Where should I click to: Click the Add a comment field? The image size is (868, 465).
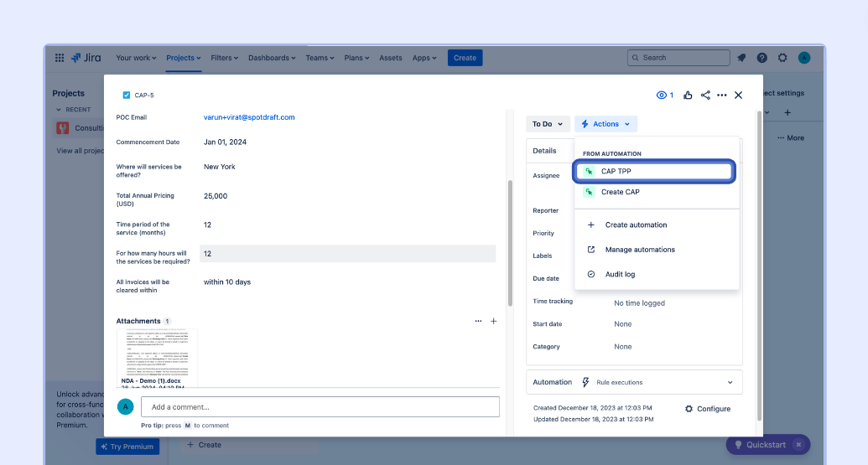click(x=320, y=407)
